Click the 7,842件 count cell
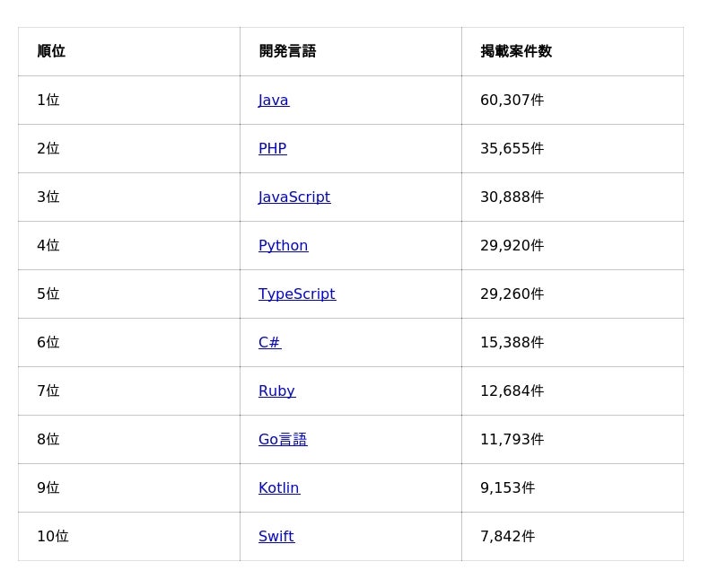The width and height of the screenshot is (718, 588). 507,537
